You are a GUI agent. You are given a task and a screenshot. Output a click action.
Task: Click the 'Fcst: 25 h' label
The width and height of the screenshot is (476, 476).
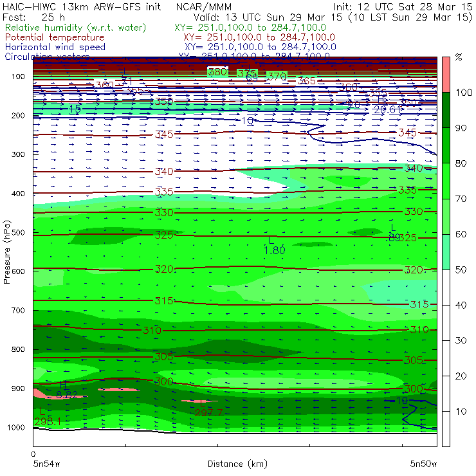point(33,17)
